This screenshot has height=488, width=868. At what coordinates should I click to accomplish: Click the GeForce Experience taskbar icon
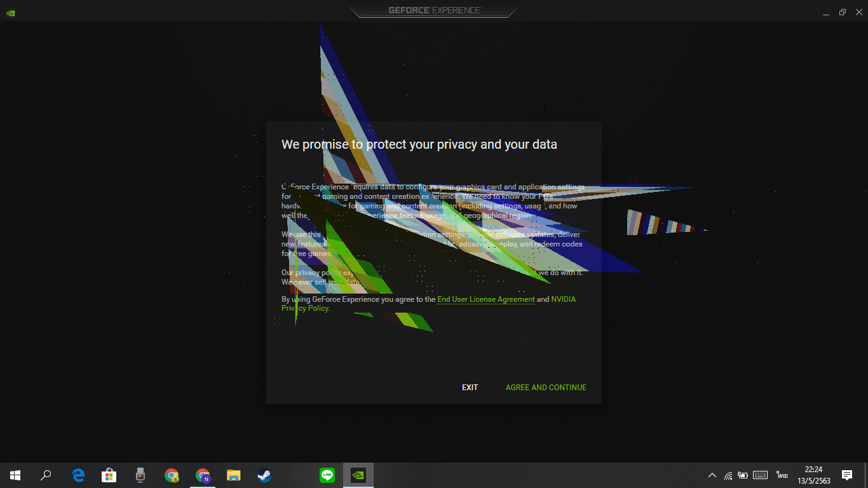[358, 475]
